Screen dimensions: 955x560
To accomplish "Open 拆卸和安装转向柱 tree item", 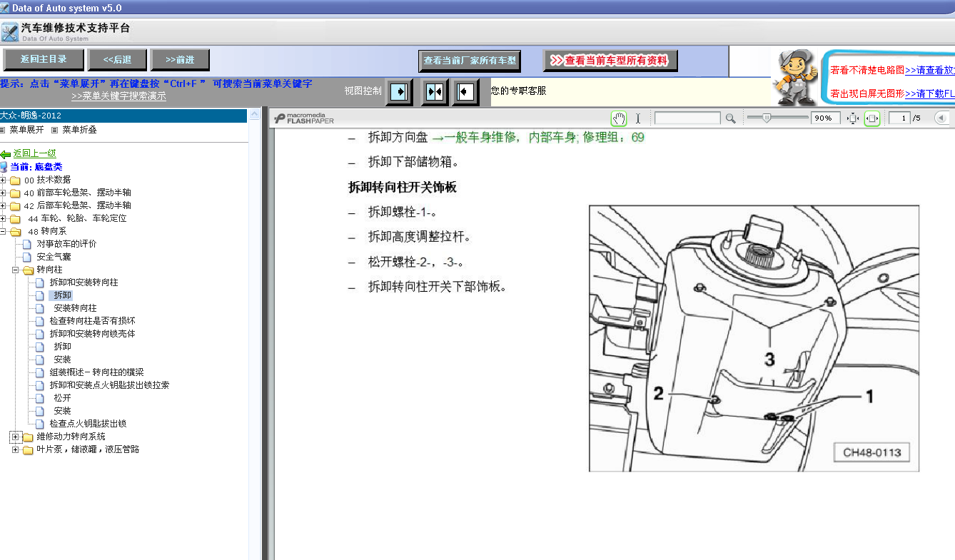I will (84, 282).
